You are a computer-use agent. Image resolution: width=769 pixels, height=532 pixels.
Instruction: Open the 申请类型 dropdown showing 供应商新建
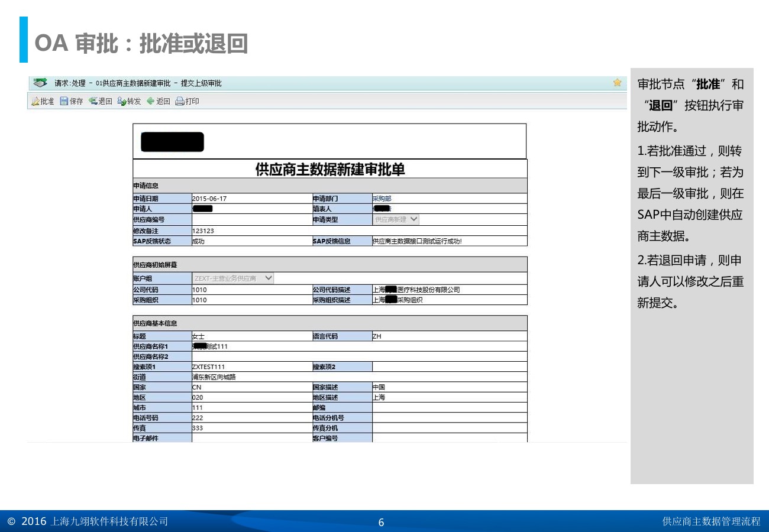point(396,219)
